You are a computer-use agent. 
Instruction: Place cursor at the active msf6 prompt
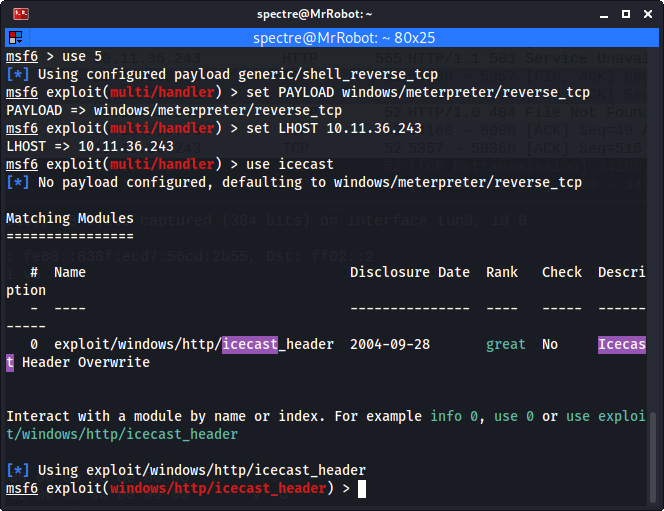[x=362, y=489]
